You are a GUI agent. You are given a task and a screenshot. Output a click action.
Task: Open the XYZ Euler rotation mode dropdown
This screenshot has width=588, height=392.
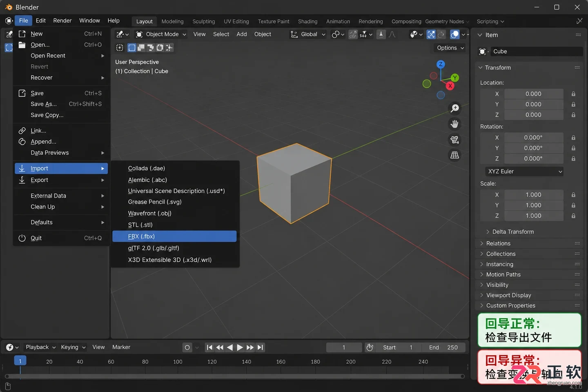[x=524, y=171]
